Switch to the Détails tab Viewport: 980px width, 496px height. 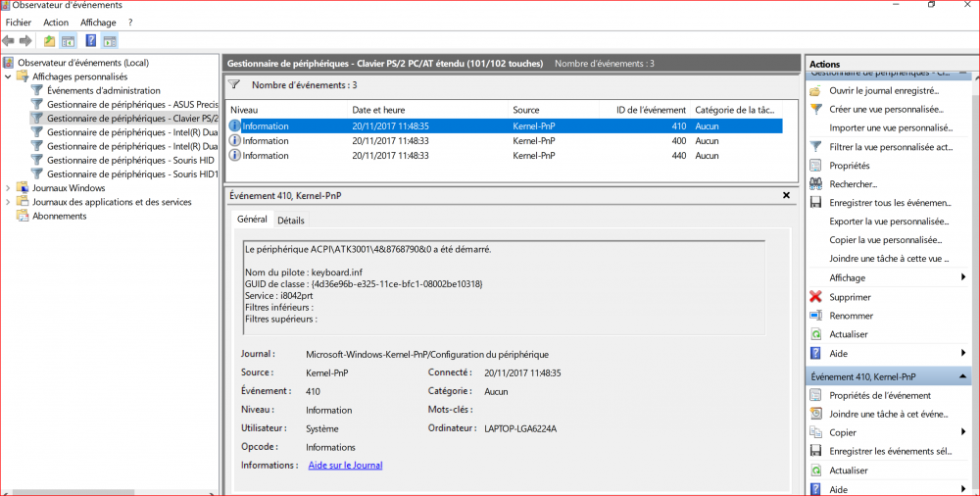[290, 221]
